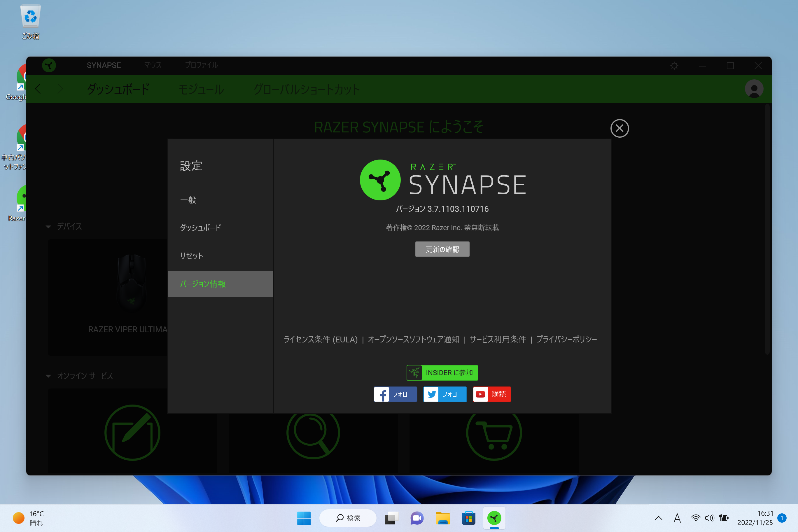Viewport: 798px width, 532px height.
Task: Collapse the デバイス section
Action: pyautogui.click(x=48, y=227)
